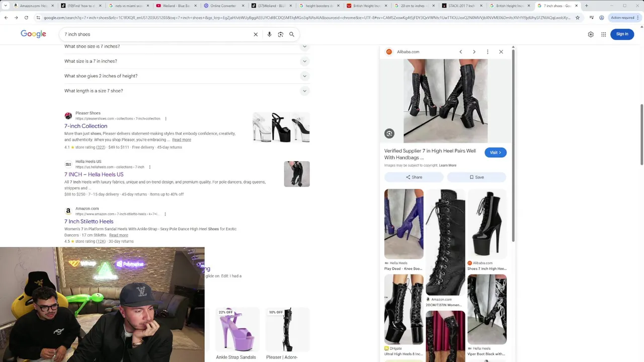
Task: Switch to the 'nets vs miami' tab
Action: point(128,6)
